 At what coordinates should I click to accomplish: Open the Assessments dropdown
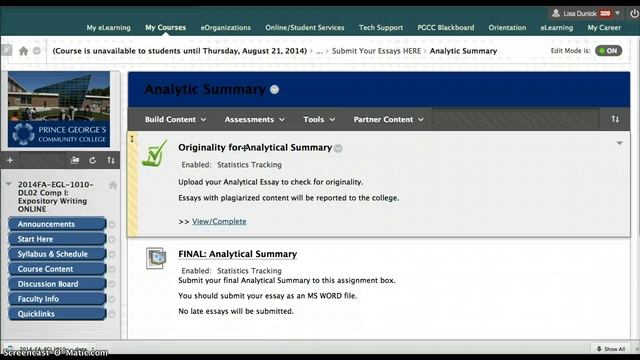pos(254,119)
